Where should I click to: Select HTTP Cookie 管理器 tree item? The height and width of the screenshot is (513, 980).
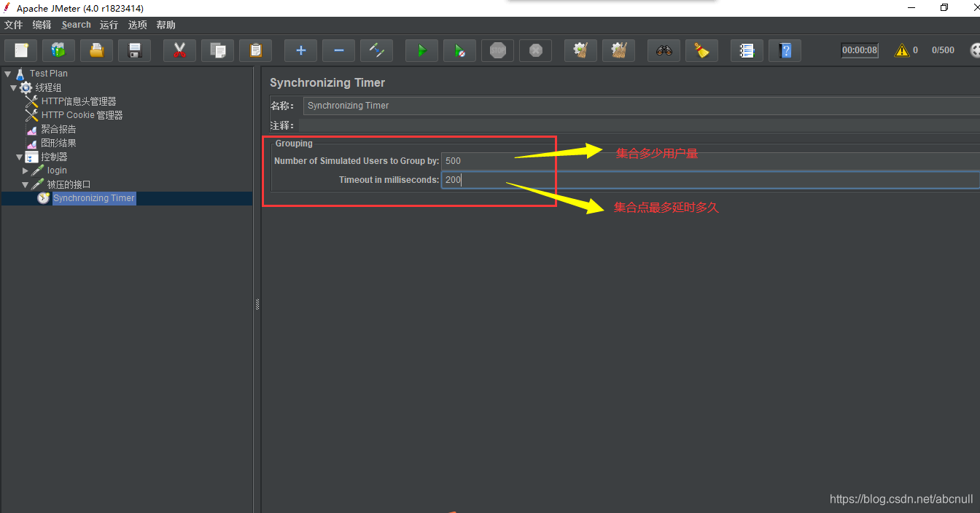(x=82, y=115)
